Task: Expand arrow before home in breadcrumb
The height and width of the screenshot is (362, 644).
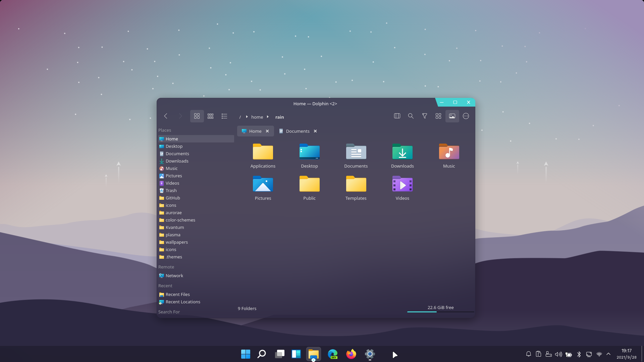Action: (x=247, y=117)
